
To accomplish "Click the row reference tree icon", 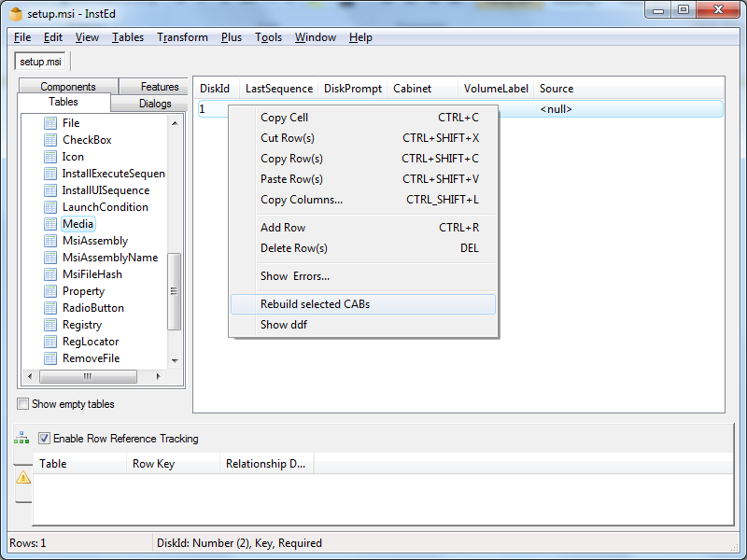I will [21, 438].
